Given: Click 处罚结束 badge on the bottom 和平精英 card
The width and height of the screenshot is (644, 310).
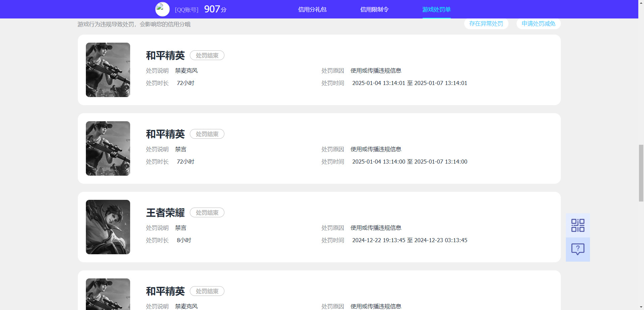Looking at the screenshot, I should click(207, 291).
